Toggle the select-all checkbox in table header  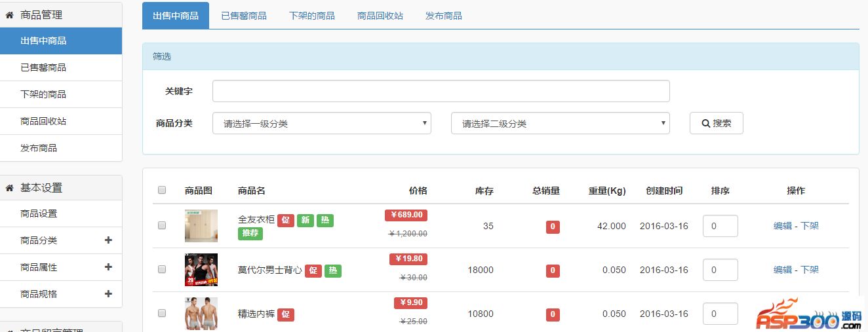162,190
